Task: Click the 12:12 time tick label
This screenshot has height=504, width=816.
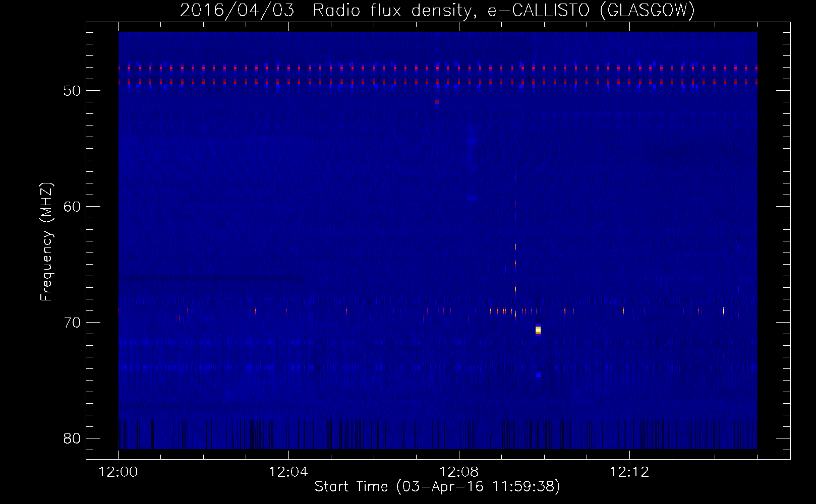Action: 629,472
